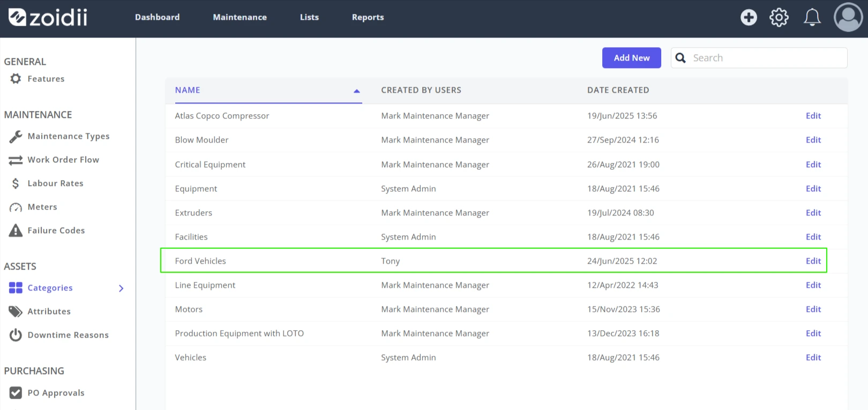This screenshot has width=868, height=410.
Task: Open Labour Rates in the sidebar
Action: coord(56,183)
